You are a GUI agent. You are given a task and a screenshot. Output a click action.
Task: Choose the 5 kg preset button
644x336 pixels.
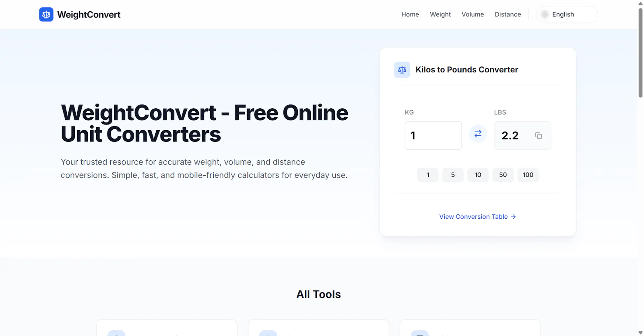click(x=453, y=175)
